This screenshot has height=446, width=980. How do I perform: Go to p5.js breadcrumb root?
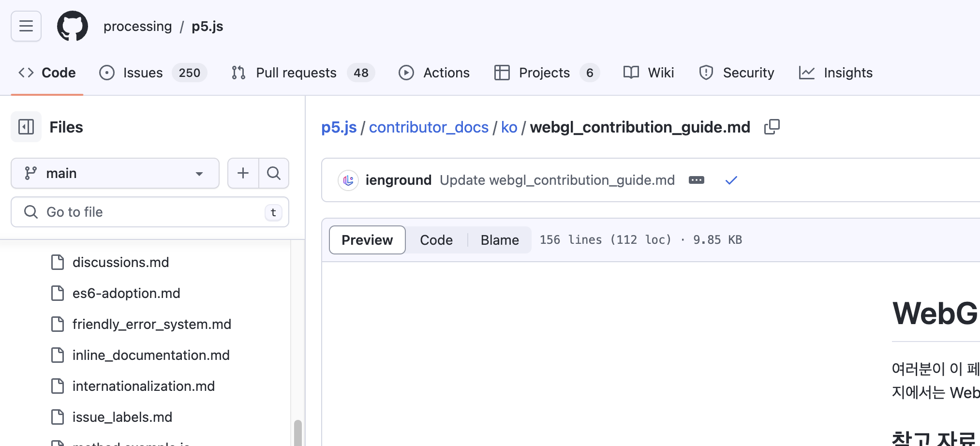[339, 127]
